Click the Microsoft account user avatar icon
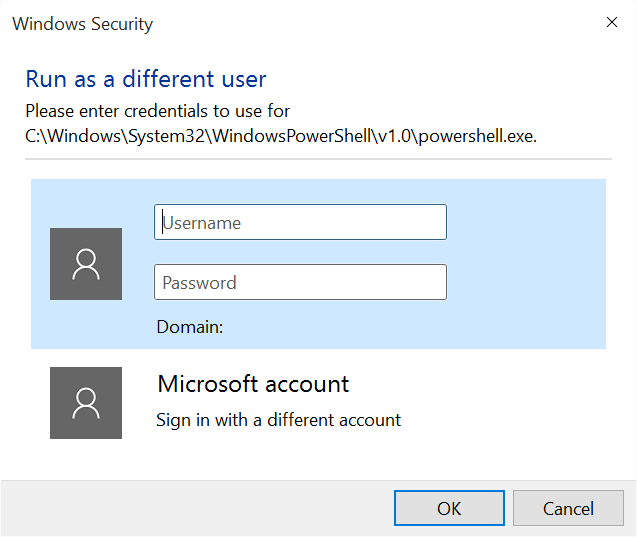The image size is (637, 537). [86, 403]
